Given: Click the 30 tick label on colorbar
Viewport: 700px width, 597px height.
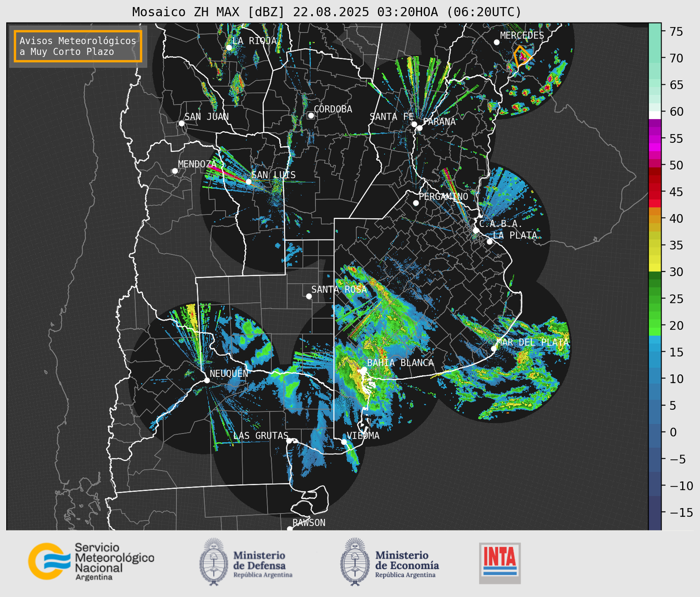Looking at the screenshot, I should pyautogui.click(x=676, y=272).
